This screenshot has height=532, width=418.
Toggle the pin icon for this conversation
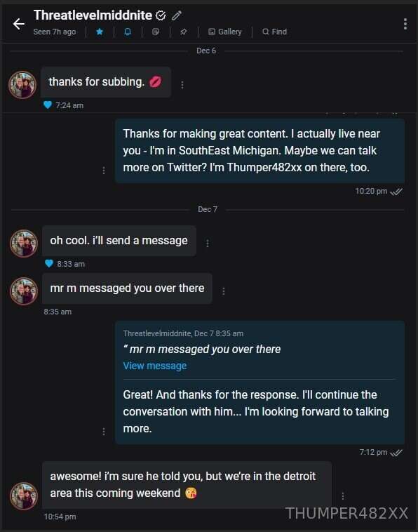tap(184, 32)
